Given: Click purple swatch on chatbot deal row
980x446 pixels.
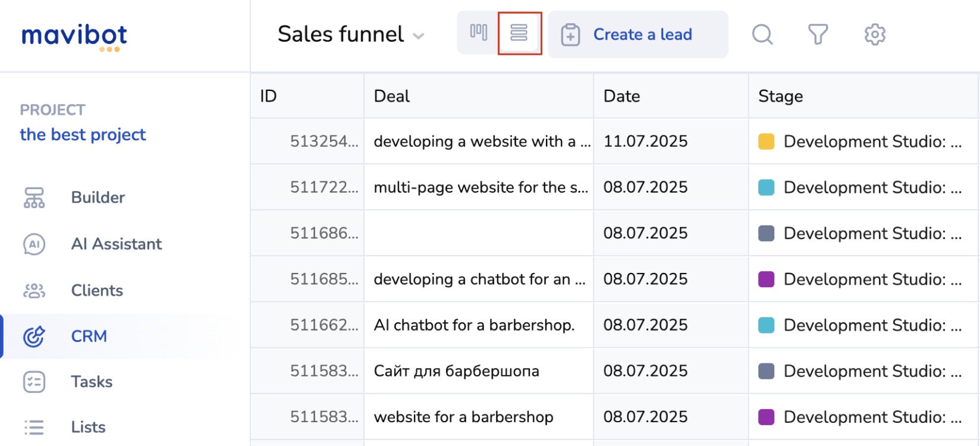Looking at the screenshot, I should 766,279.
